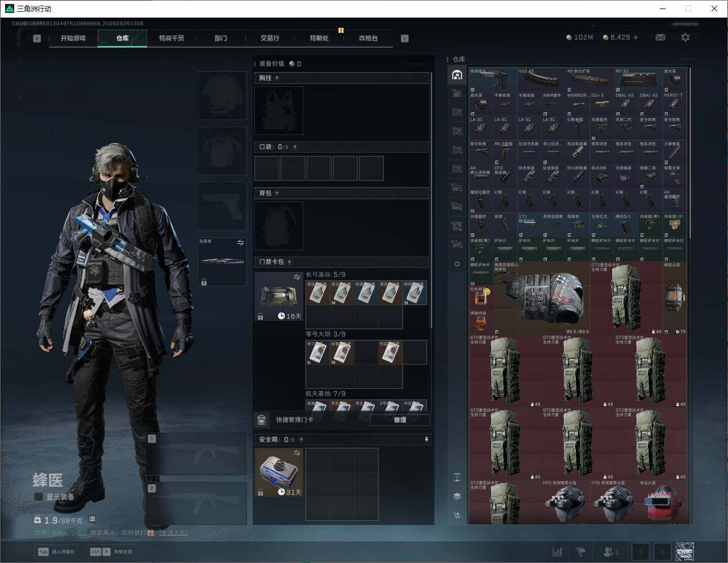Click the 装备价值 label

[272, 64]
